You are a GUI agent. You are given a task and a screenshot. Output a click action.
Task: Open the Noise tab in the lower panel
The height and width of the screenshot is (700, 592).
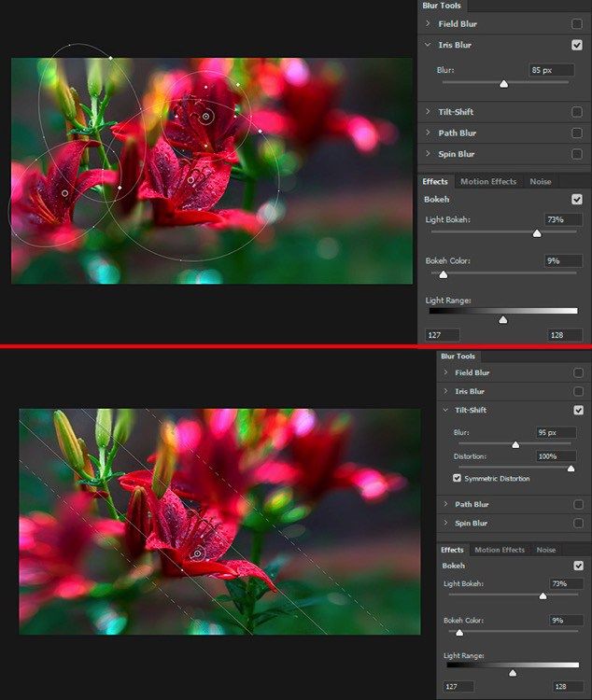tap(545, 550)
